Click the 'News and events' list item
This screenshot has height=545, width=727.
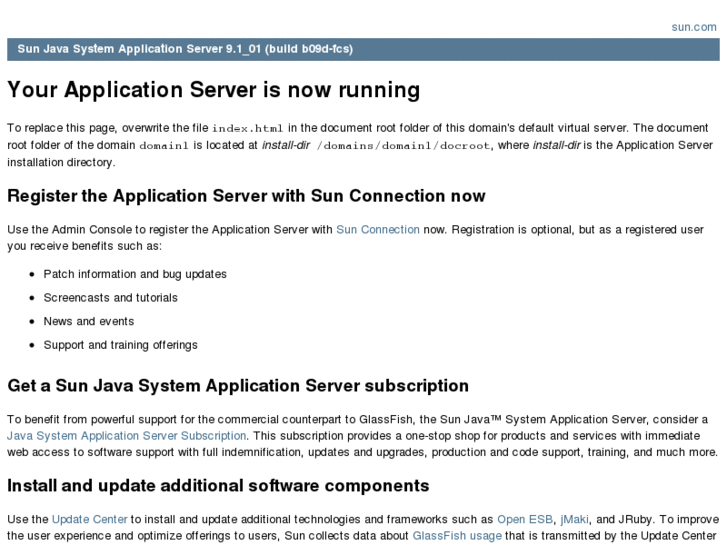point(88,321)
